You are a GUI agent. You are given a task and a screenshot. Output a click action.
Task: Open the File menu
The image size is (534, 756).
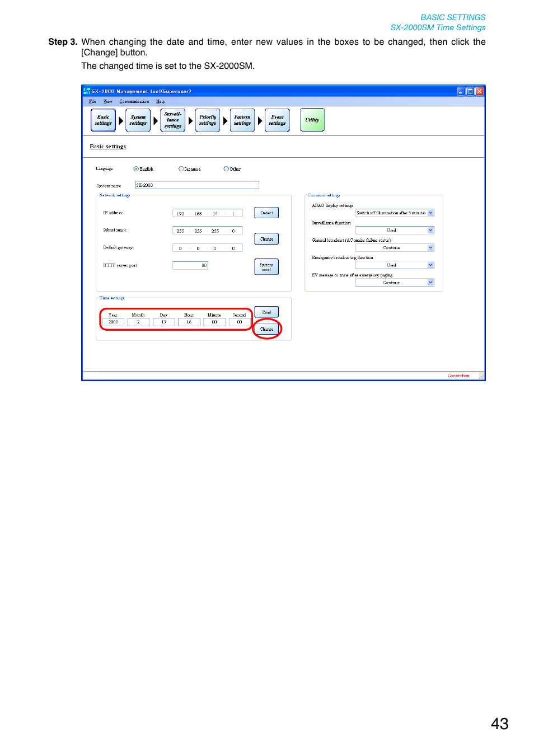92,102
